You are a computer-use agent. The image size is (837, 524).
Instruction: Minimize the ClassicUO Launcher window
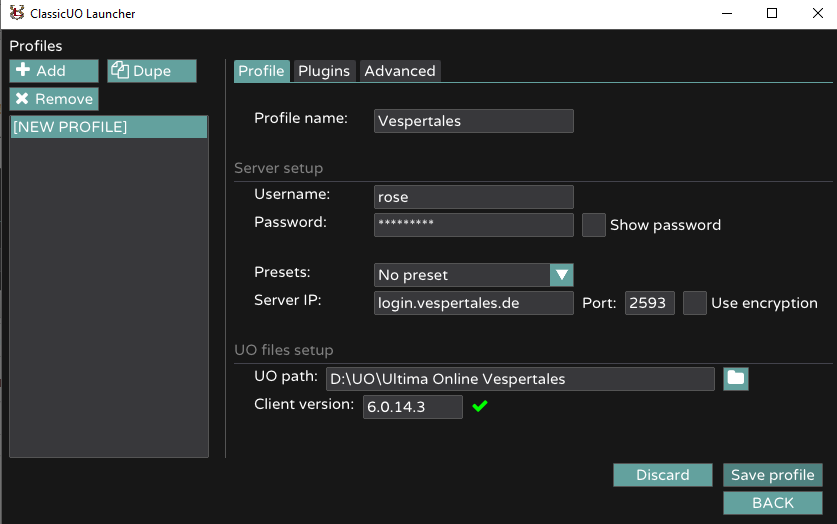pos(727,13)
